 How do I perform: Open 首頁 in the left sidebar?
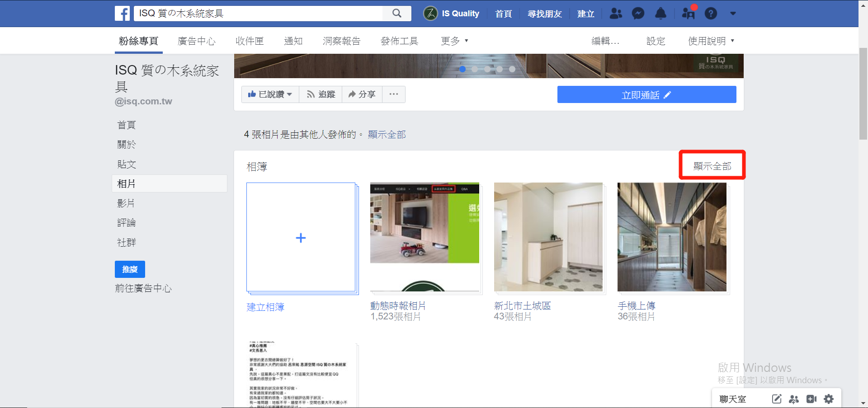tap(126, 125)
